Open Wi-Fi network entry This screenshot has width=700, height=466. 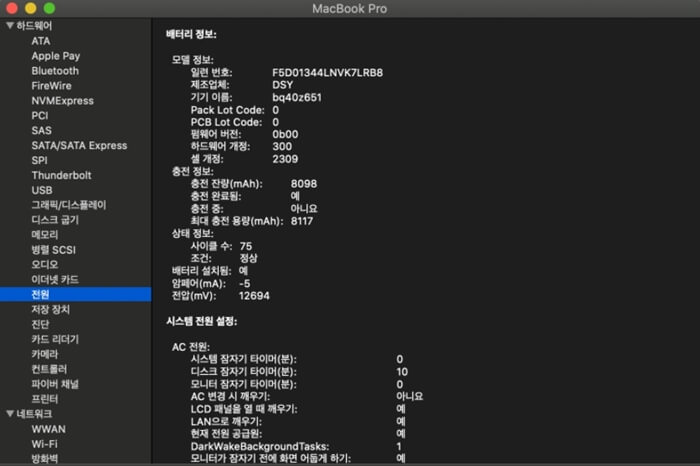click(45, 444)
